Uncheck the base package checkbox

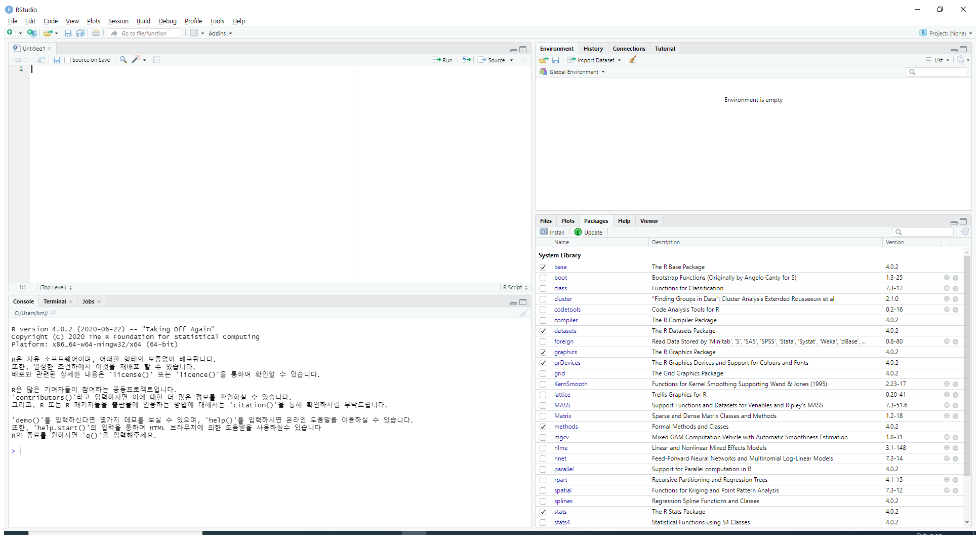(x=543, y=267)
